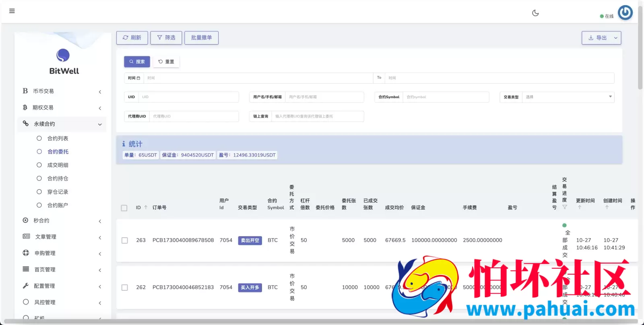Click the 重置 reset button

pos(166,62)
